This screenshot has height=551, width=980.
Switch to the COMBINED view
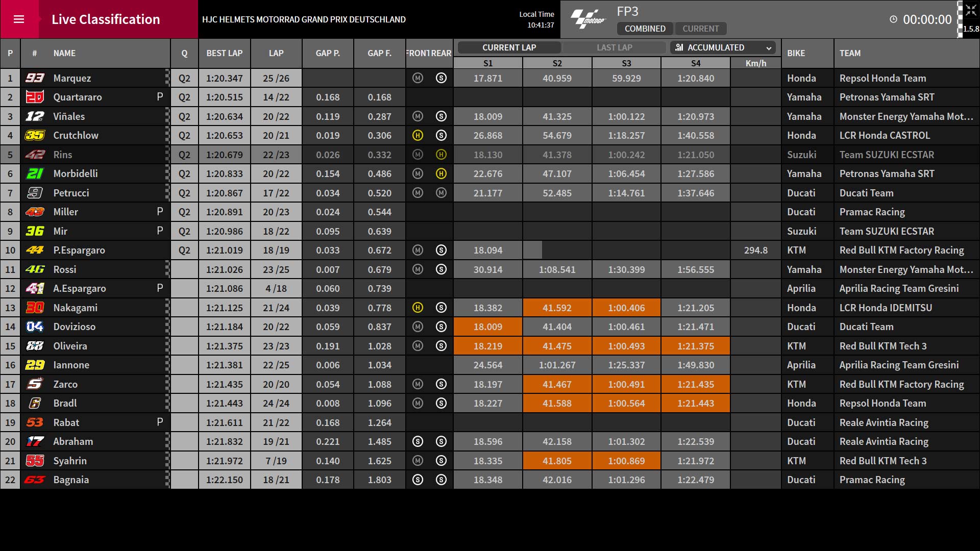coord(645,29)
